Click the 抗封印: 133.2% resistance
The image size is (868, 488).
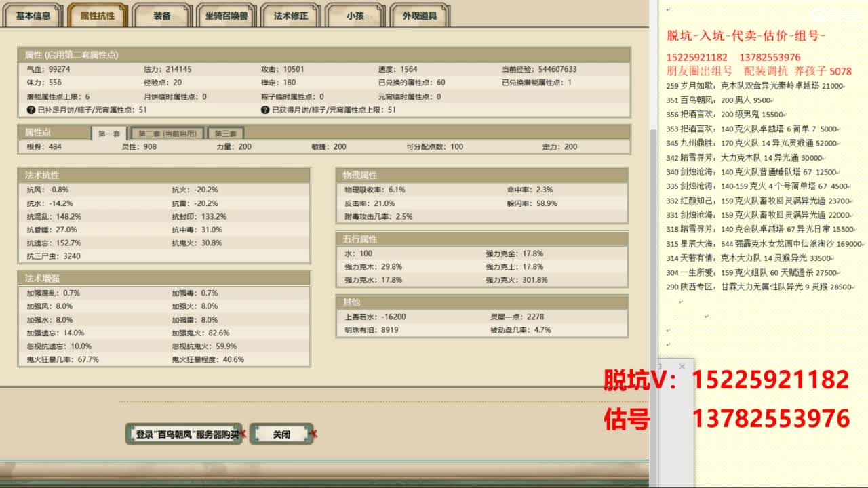click(x=199, y=216)
